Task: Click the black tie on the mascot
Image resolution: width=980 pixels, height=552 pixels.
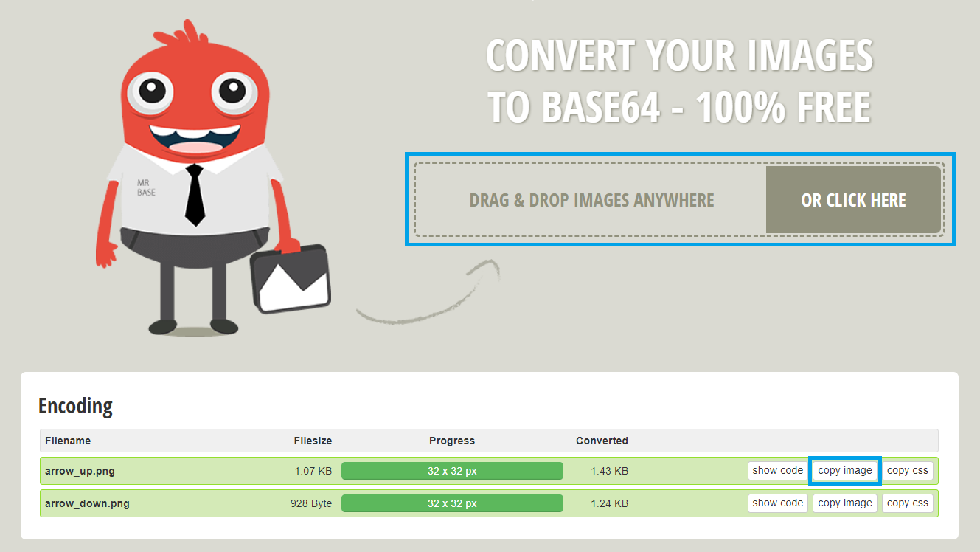Action: point(194,195)
